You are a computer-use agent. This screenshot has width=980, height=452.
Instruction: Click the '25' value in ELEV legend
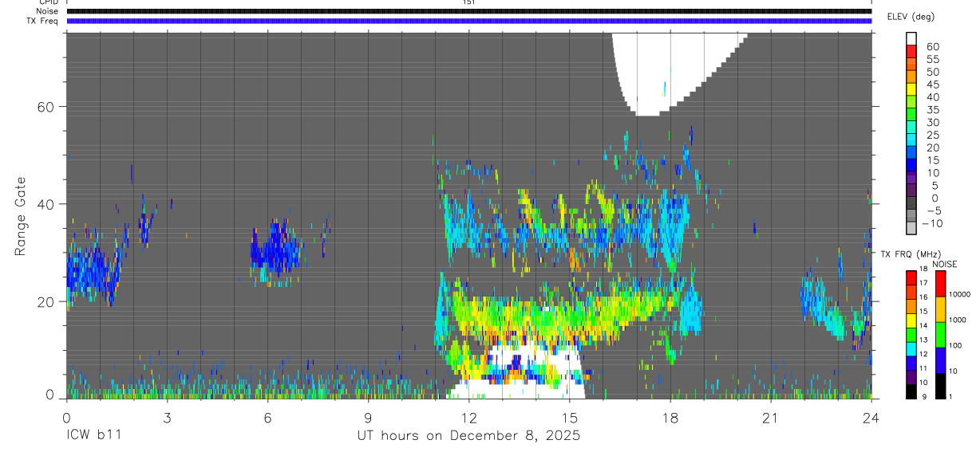[x=933, y=135]
